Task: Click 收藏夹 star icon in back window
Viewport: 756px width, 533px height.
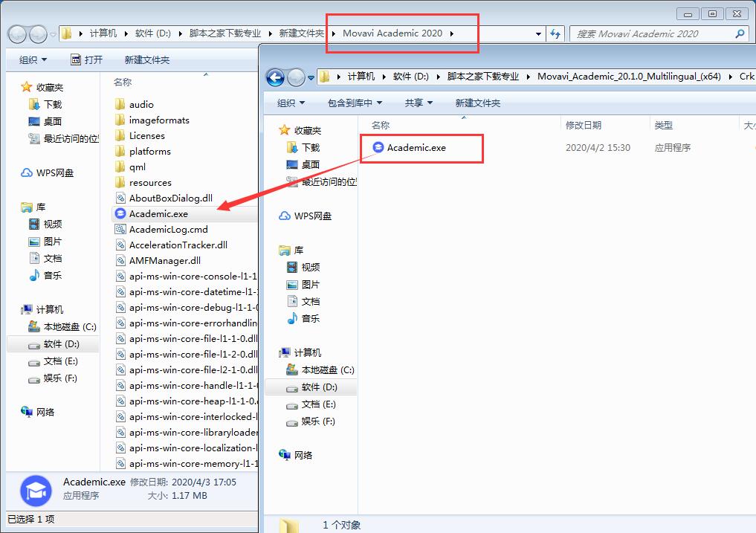Action: (x=27, y=87)
